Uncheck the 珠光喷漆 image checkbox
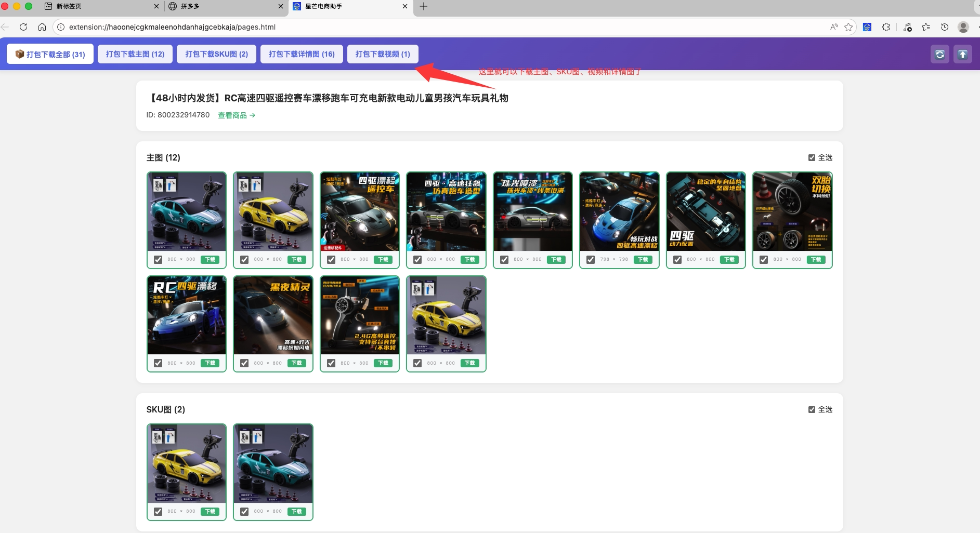 coord(504,260)
